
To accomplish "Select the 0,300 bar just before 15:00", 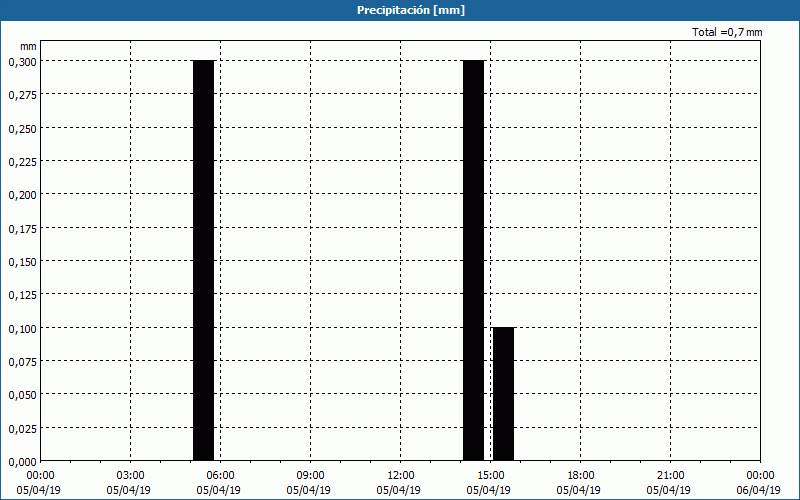I will click(x=473, y=260).
